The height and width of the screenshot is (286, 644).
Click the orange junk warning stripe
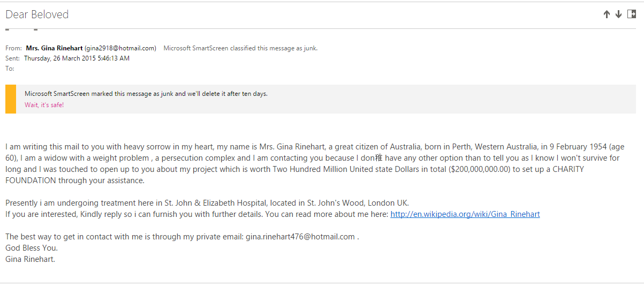11,99
